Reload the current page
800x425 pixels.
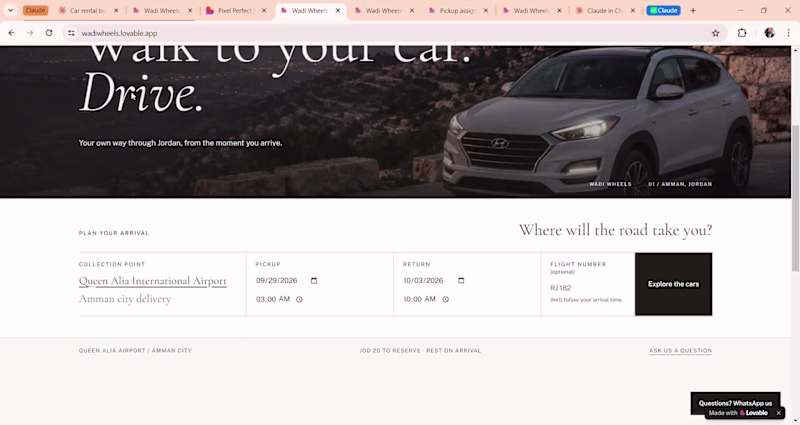[49, 33]
